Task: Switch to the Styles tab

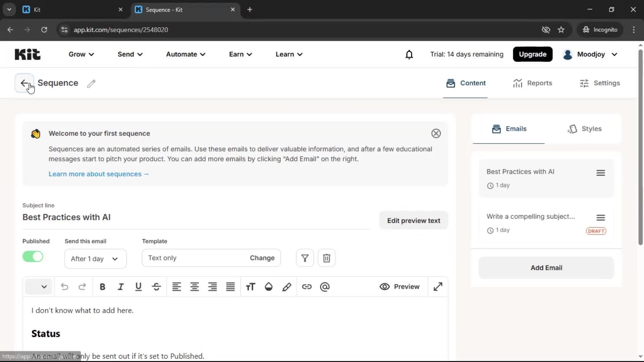Action: click(585, 129)
